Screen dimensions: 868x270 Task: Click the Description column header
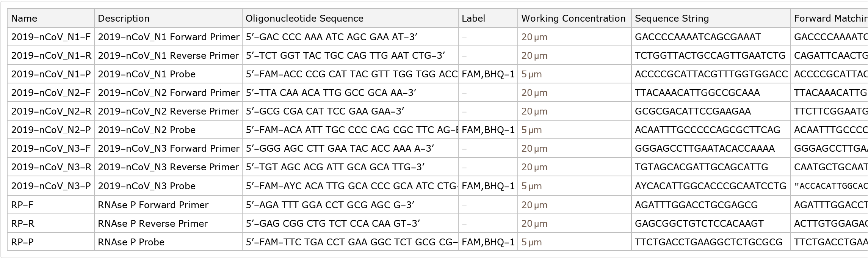pos(124,19)
